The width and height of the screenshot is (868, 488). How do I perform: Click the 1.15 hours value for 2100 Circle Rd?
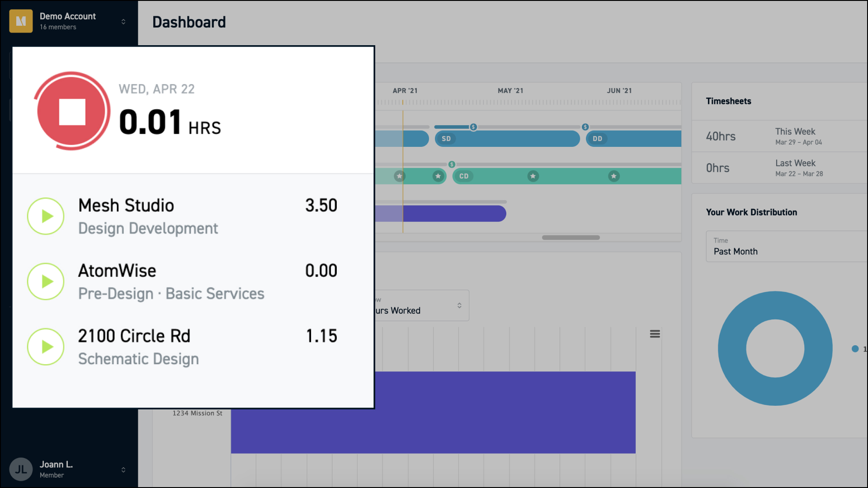coord(321,336)
